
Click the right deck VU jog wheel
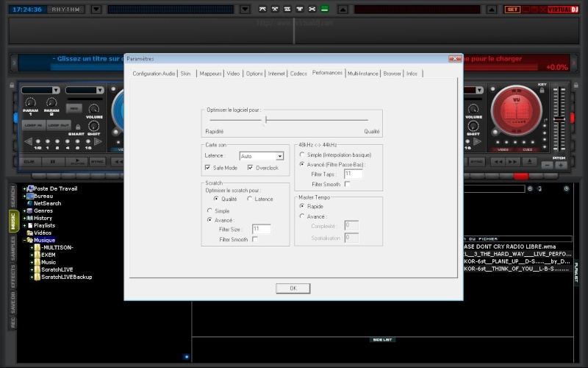(517, 111)
